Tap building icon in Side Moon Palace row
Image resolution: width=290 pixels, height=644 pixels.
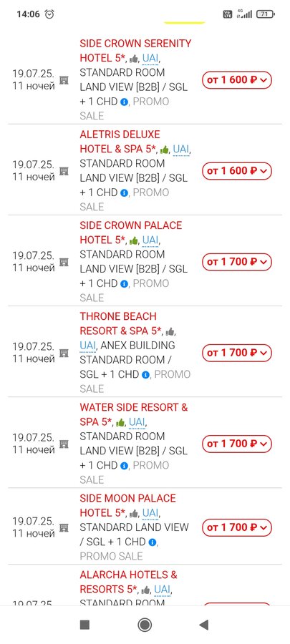[64, 528]
